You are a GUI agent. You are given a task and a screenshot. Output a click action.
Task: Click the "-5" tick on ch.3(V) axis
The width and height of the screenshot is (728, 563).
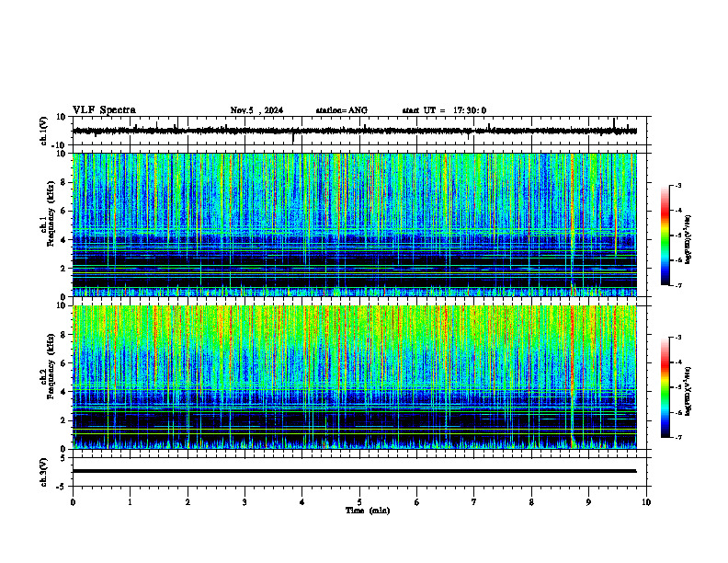pyautogui.click(x=62, y=487)
